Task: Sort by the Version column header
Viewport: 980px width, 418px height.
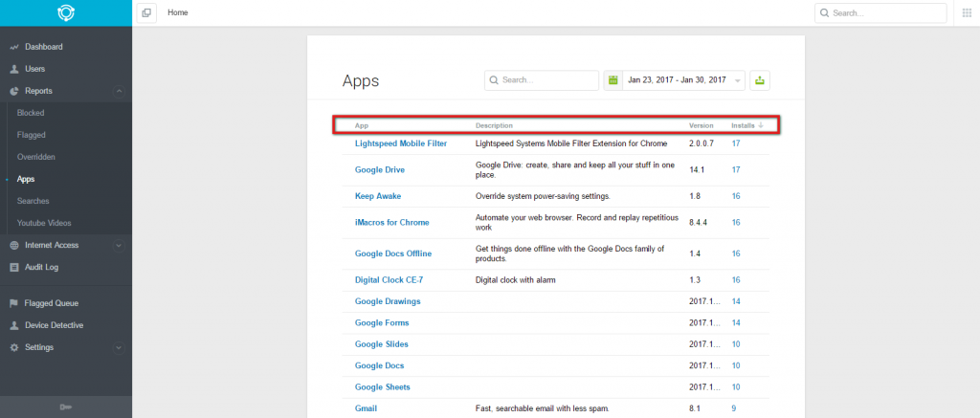Action: 702,125
